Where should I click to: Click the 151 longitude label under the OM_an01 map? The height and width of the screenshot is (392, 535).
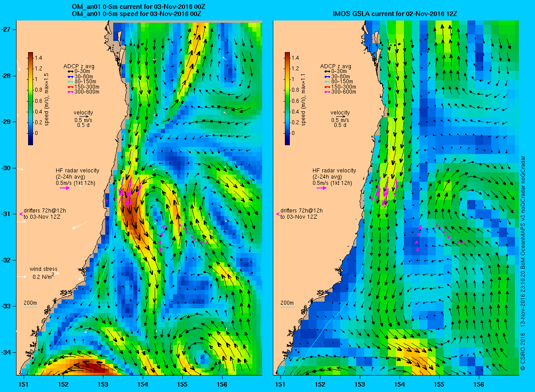click(23, 384)
